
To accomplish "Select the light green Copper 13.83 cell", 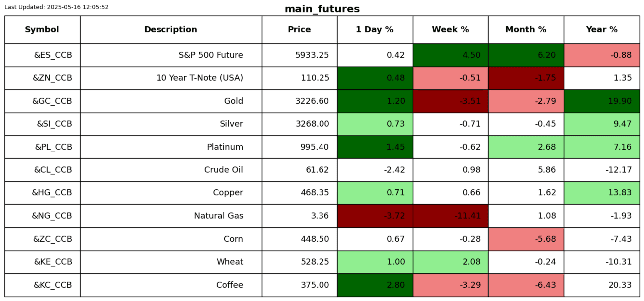I will (602, 193).
